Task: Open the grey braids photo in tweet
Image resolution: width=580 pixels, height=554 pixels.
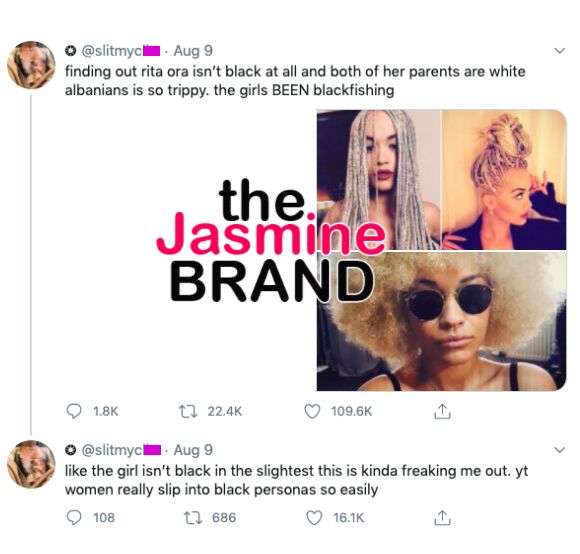Action: coord(379,180)
